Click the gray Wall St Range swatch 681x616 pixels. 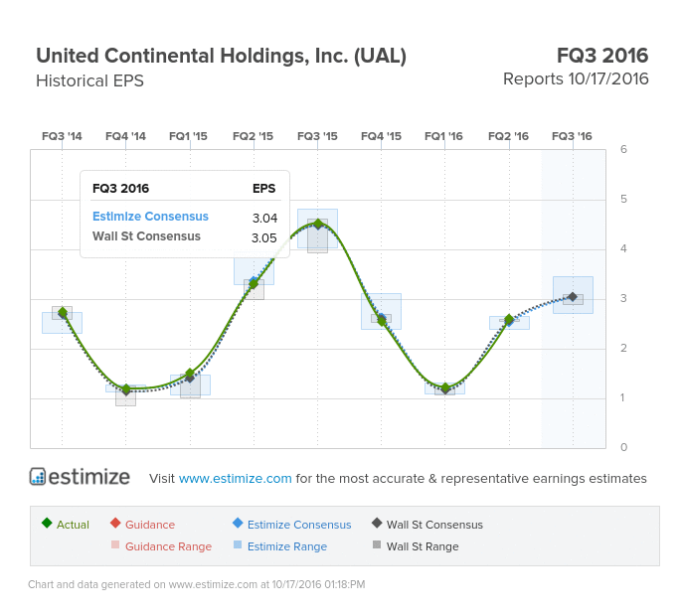(x=377, y=544)
